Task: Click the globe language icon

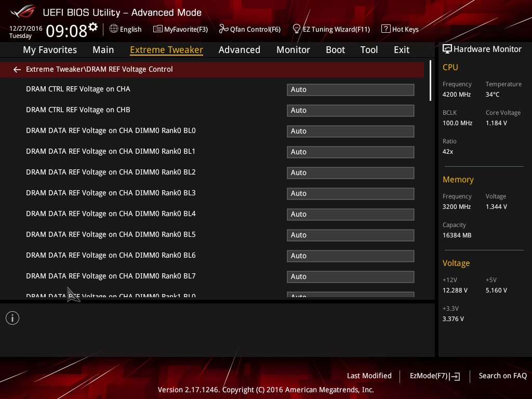Action: pos(114,29)
